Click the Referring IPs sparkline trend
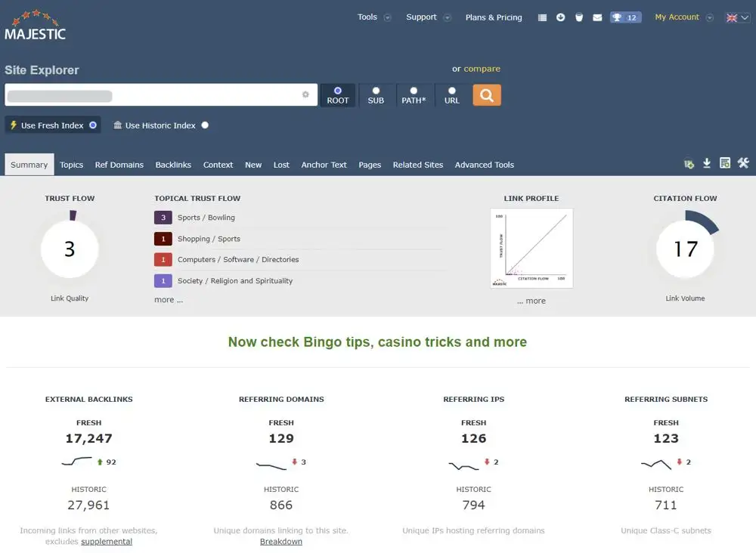Viewport: 756px width, 553px height. (464, 466)
